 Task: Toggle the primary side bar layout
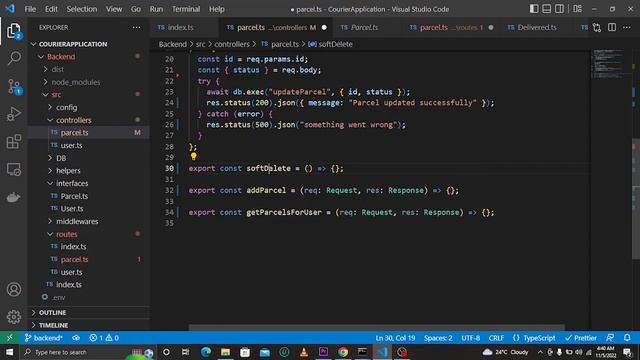point(534,9)
